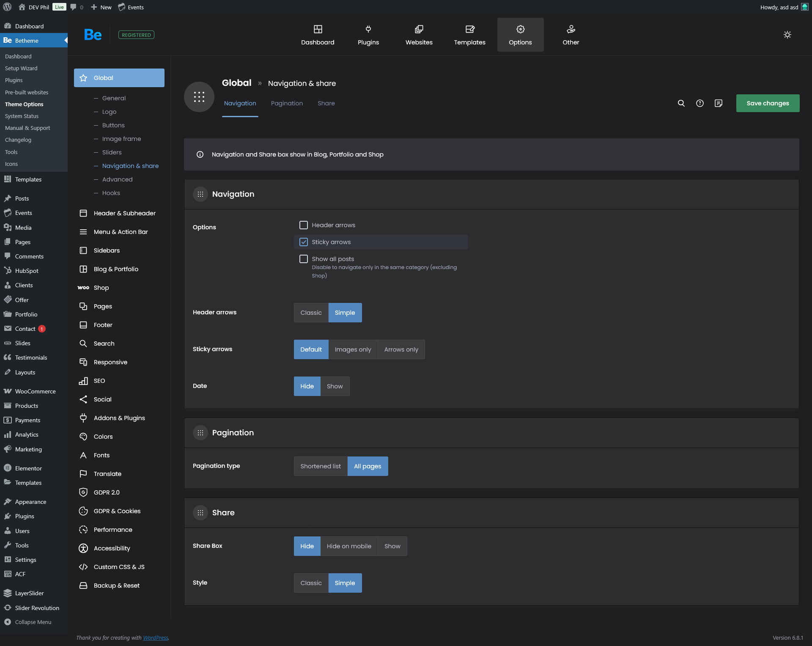
Task: Click the Save changes button
Action: coord(768,103)
